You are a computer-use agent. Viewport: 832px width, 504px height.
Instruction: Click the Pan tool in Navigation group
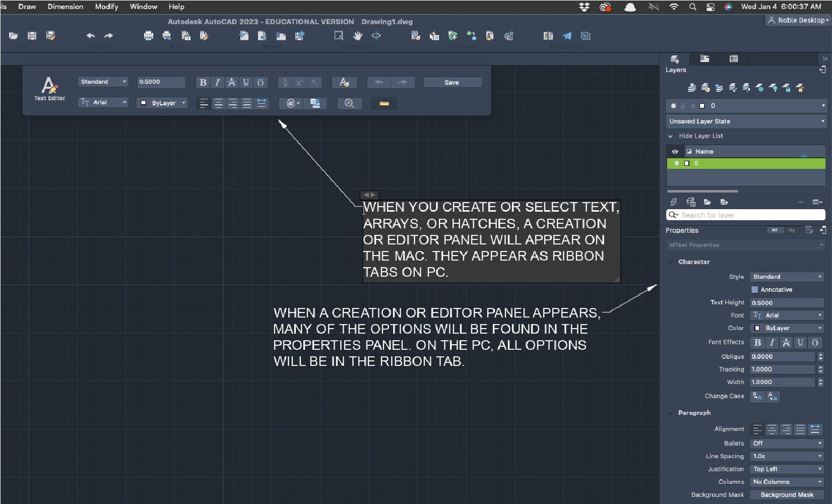[x=358, y=36]
